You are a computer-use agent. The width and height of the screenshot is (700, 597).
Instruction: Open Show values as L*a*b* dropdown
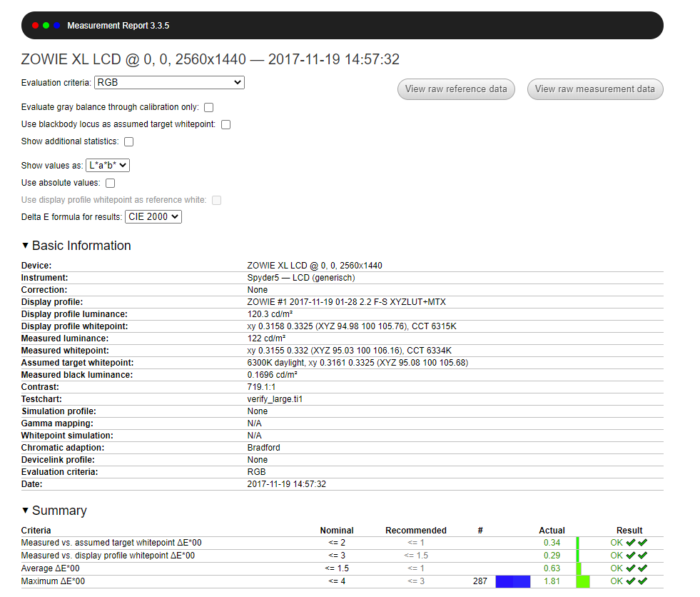pos(108,166)
